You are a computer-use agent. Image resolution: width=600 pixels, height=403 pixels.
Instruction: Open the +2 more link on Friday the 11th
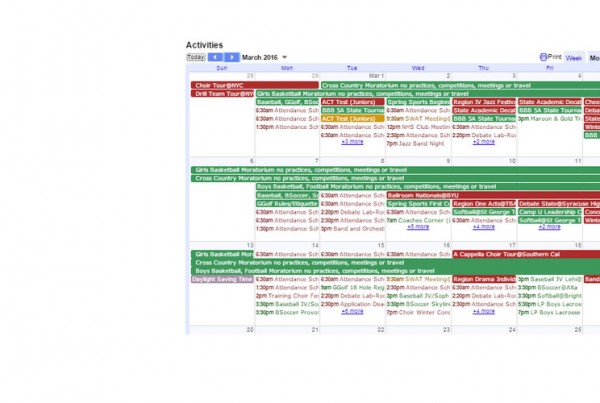[x=549, y=227]
